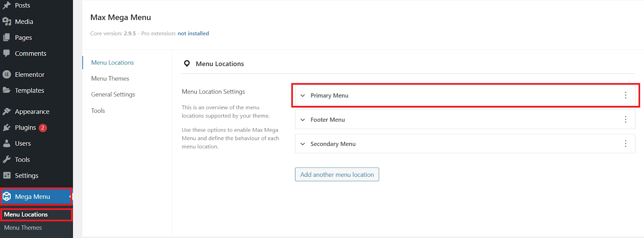This screenshot has height=238, width=644.
Task: Open the General Settings tab
Action: (113, 94)
